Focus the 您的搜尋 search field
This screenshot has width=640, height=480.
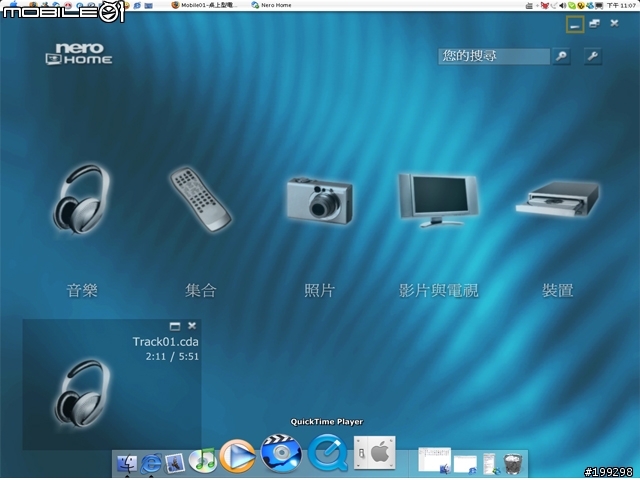[x=494, y=56]
